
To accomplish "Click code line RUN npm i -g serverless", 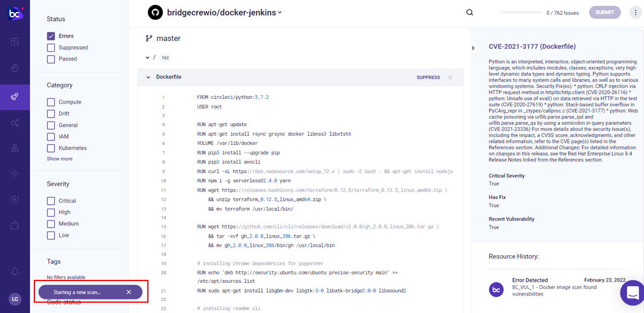I will (244, 180).
